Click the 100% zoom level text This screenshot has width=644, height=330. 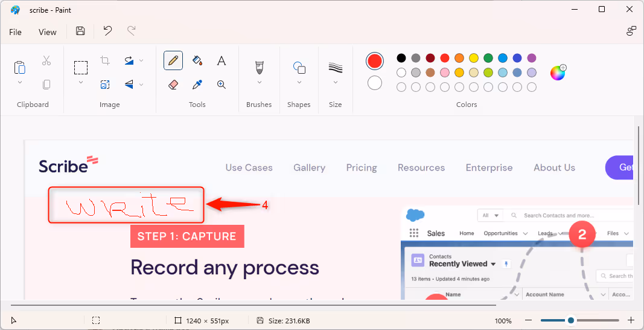pos(503,320)
